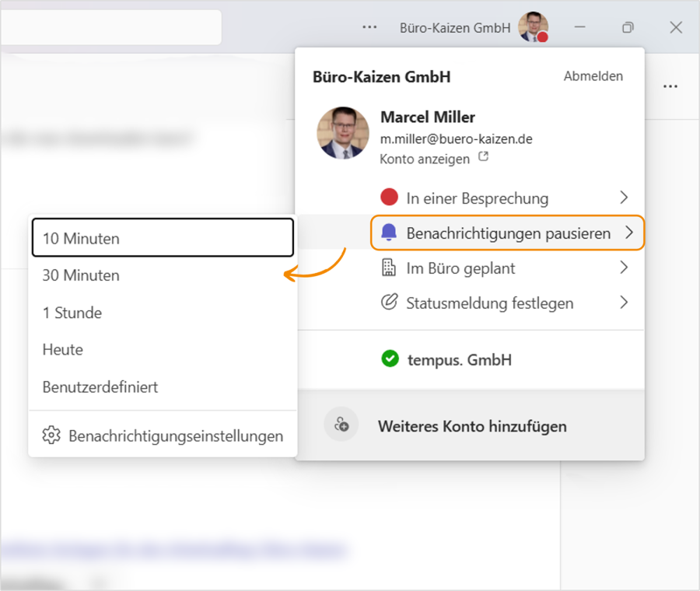
Task: Choose 1 Stunde pause option
Action: (163, 313)
